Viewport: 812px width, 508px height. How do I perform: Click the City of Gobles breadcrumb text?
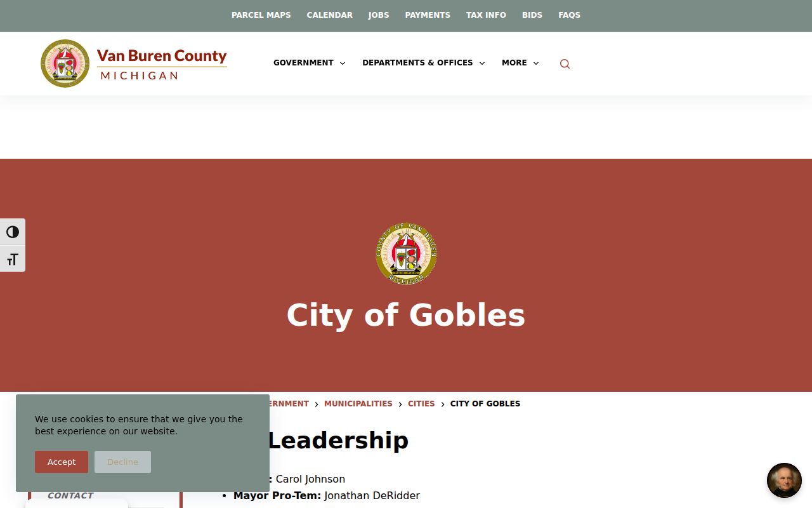click(485, 404)
